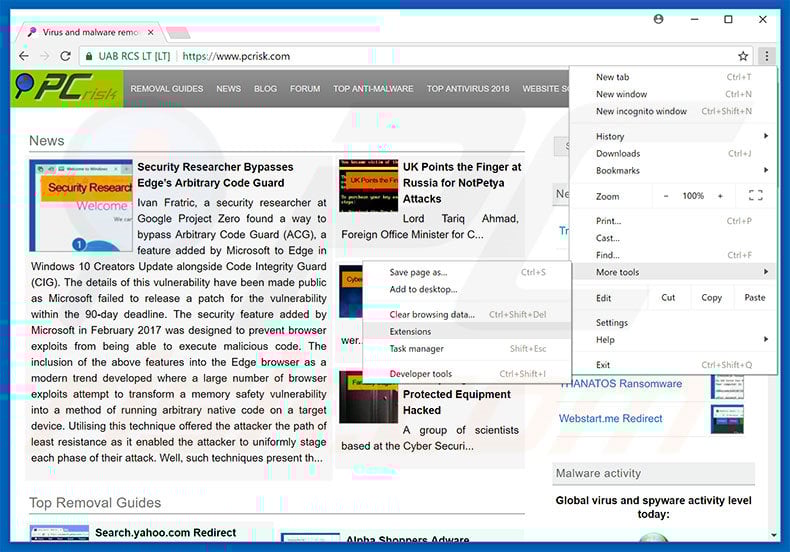Open THANATOS Ransomware link
Image resolution: width=790 pixels, height=552 pixels.
[621, 384]
